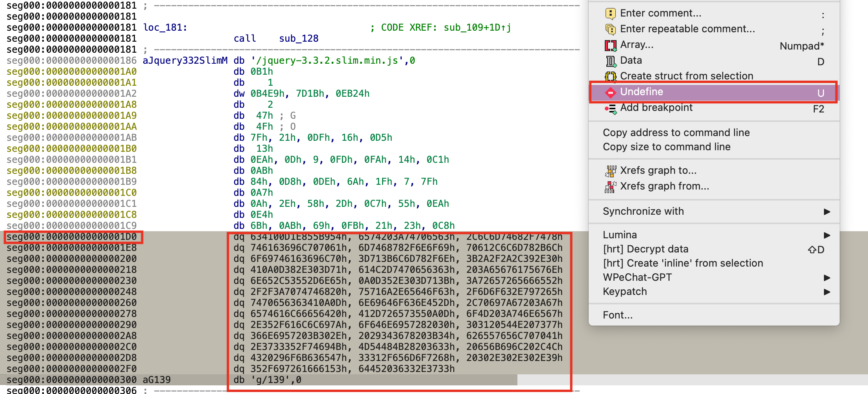Expand the Synchronize with submenu
This screenshot has width=868, height=394.
point(827,212)
